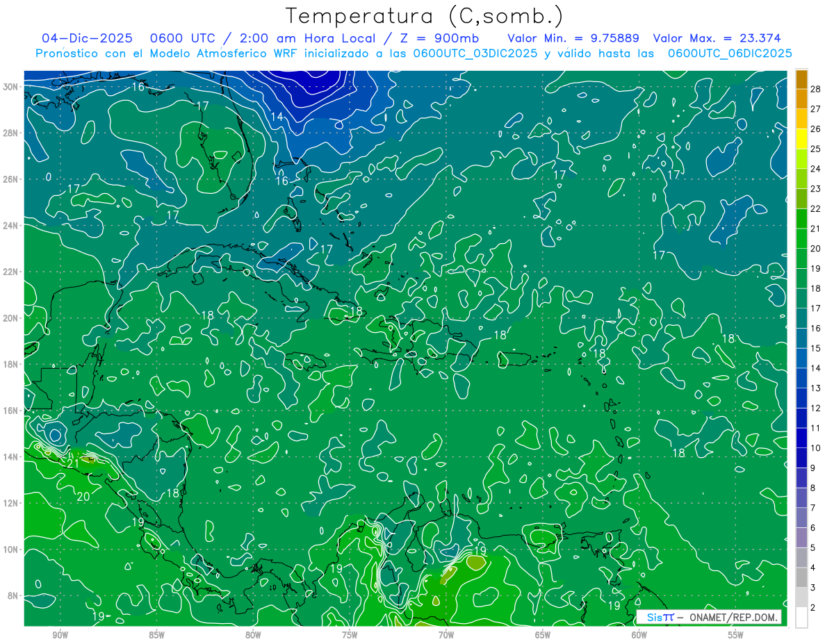Click the white bottom segment of the color scale
This screenshot has height=644, width=834.
(801, 618)
